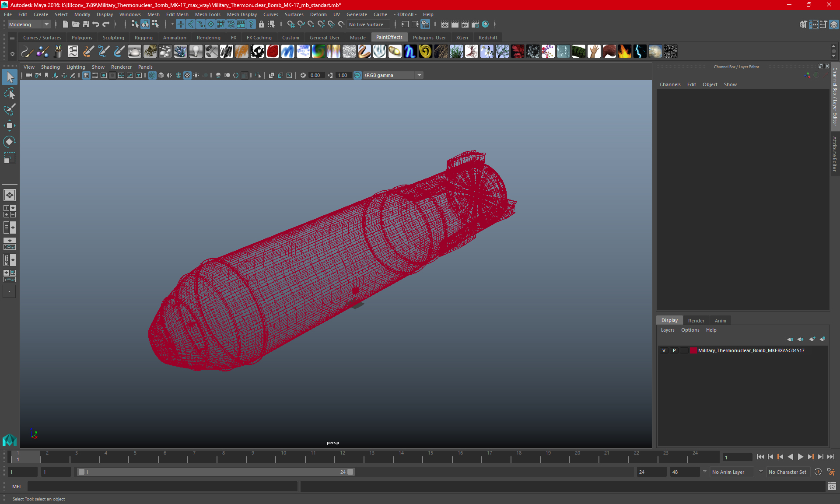Click the Redo arrow icon
Screen dimensions: 840x504
tap(106, 24)
